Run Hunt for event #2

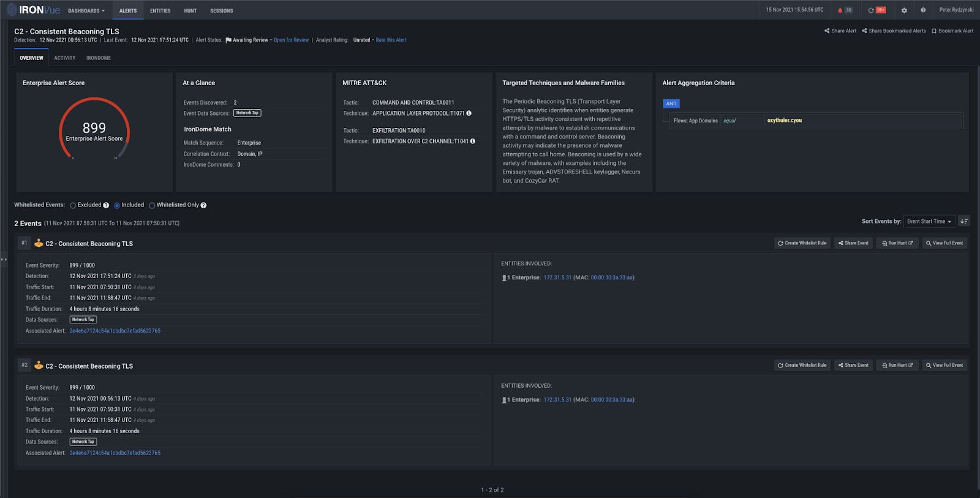897,365
